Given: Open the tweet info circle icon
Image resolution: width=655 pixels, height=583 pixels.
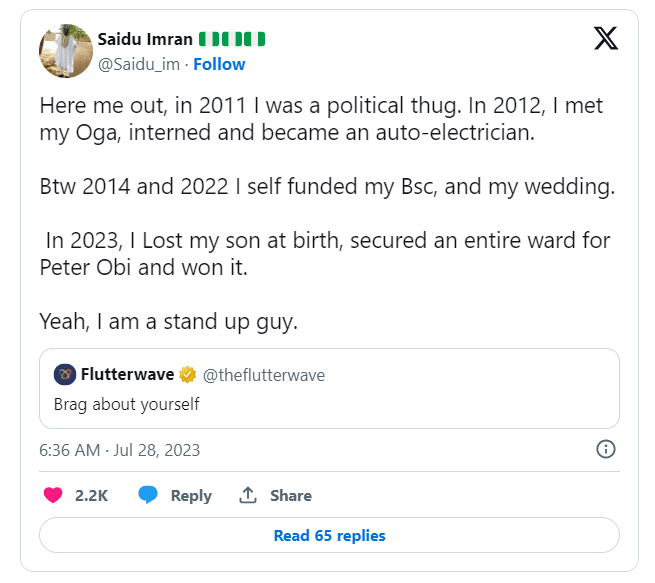Looking at the screenshot, I should point(605,449).
